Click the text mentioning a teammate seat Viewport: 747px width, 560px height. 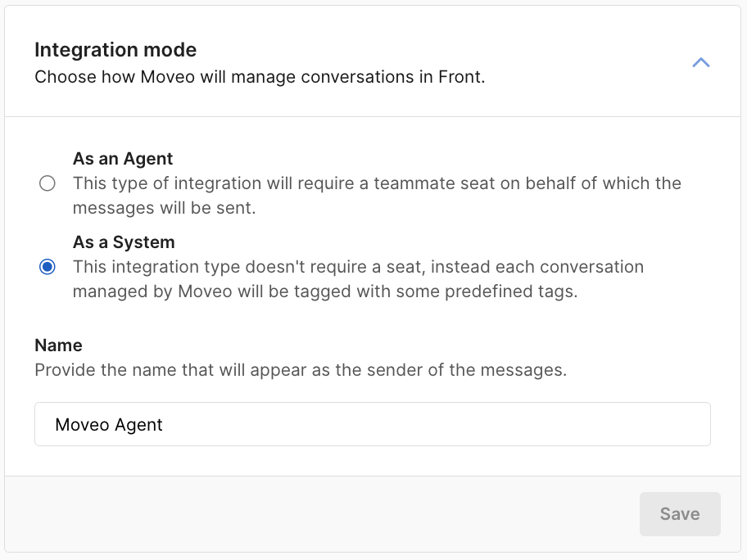point(377,183)
